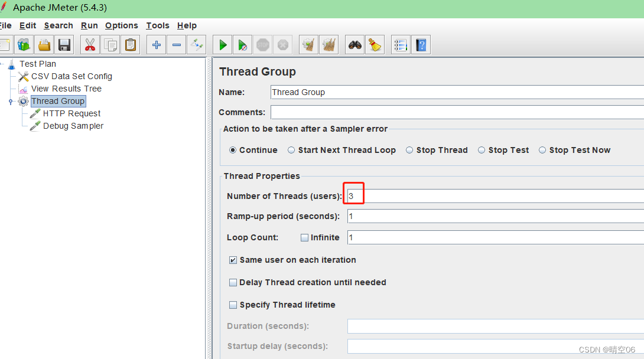
Task: Click the HTTP Request pipette icon
Action: 35,113
